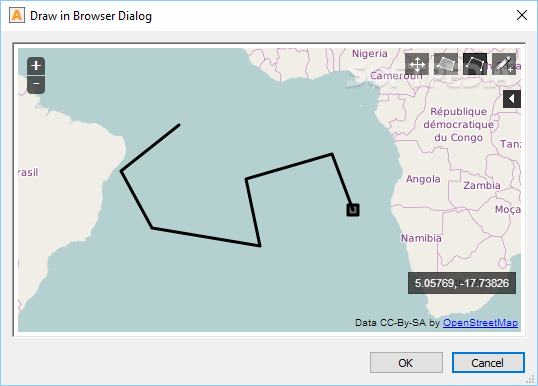Click the square vertex handle on the line
Screen dimensions: 538x386
(x=353, y=210)
